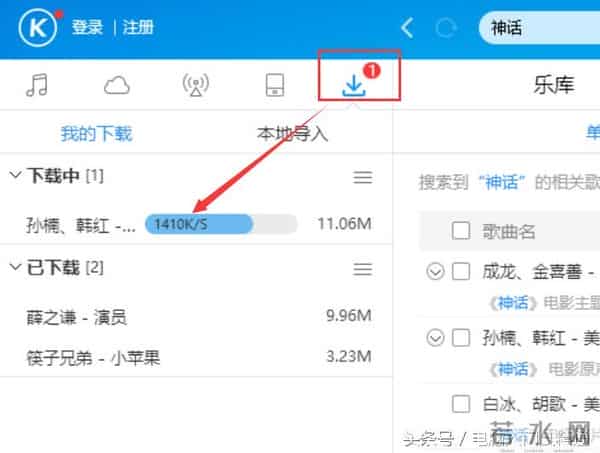Click the 9.96M file size
The width and height of the screenshot is (600, 453).
click(349, 316)
